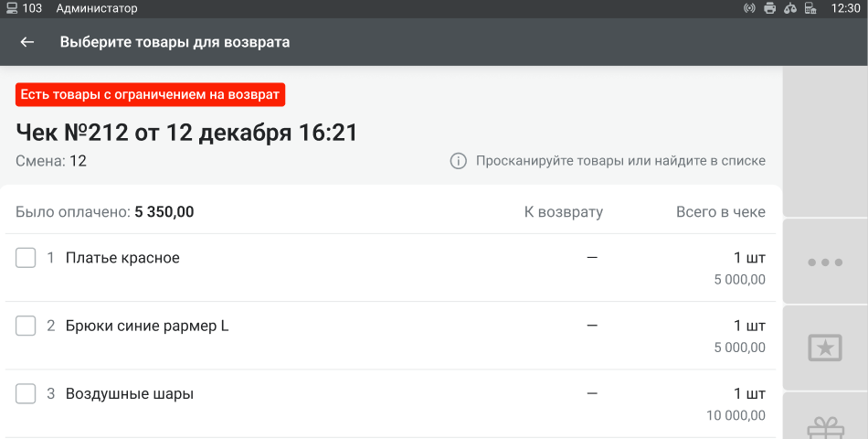This screenshot has width=868, height=439.
Task: Click the printer status icon
Action: pos(769,8)
